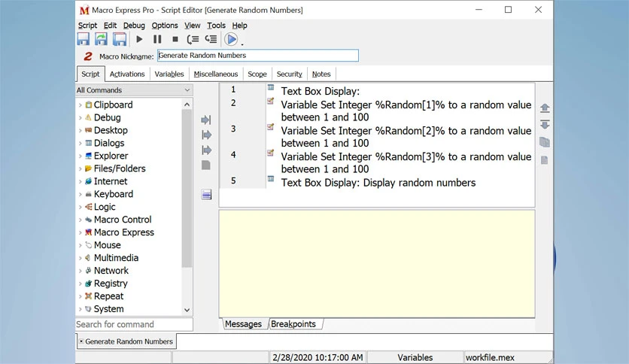Click the command list down scroll arrow
Screen dimensions: 629x364
(187, 310)
